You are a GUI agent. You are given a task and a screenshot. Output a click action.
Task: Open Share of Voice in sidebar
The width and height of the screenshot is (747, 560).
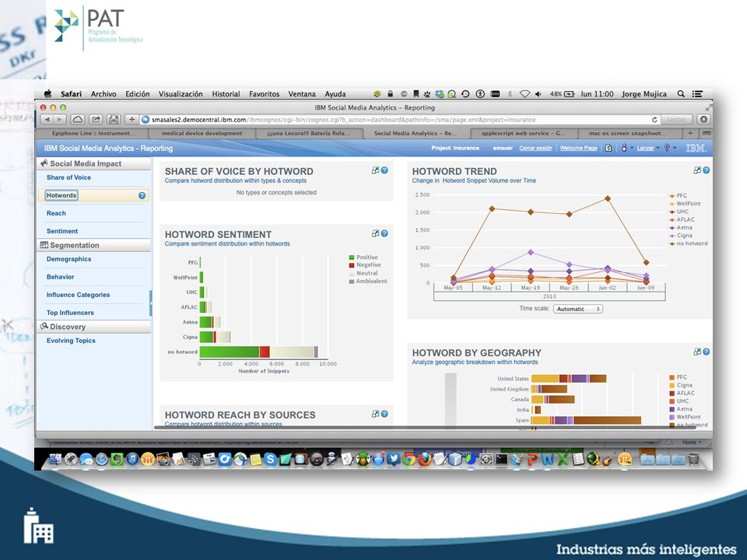[x=68, y=177]
